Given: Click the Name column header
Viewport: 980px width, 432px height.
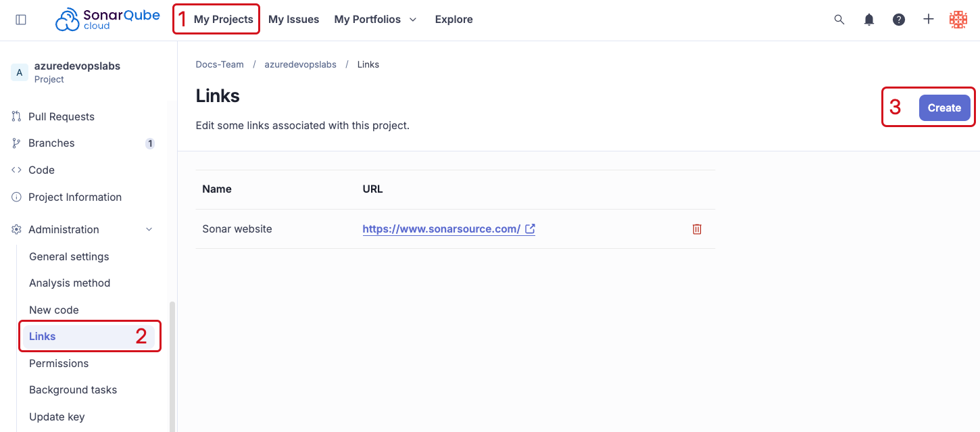Looking at the screenshot, I should 217,189.
